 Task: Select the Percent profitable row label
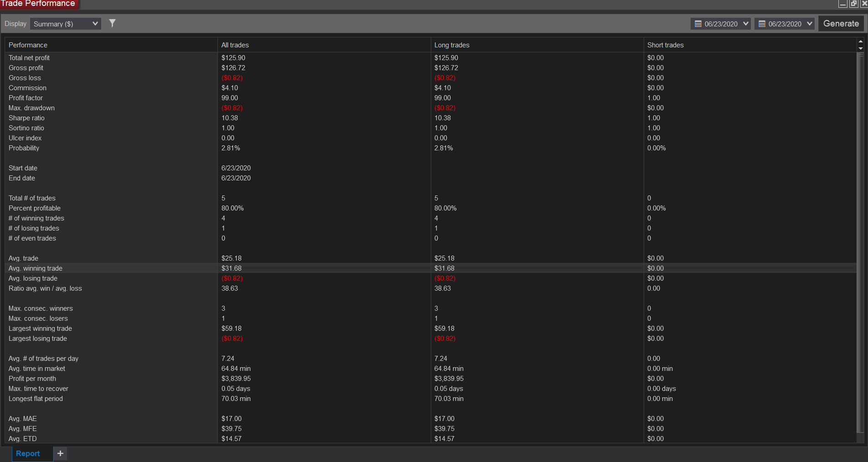click(35, 208)
